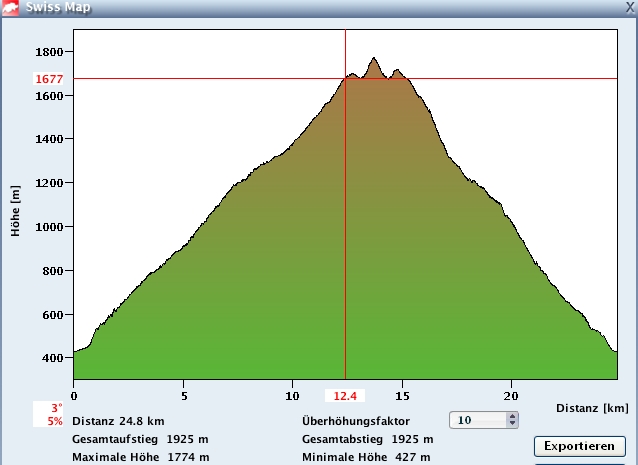Screen dimensions: 638x465
Task: Click the Swiss Map window title text
Action: tap(62, 7)
